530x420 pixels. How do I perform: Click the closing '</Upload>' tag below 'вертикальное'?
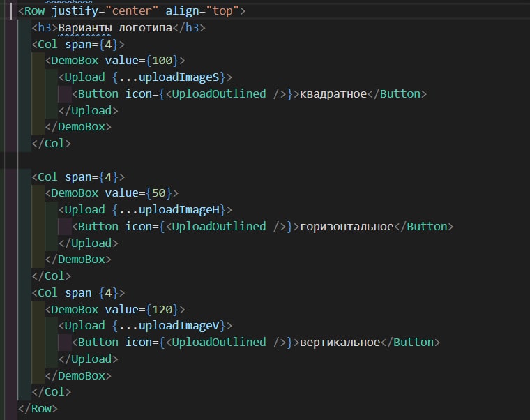point(89,359)
